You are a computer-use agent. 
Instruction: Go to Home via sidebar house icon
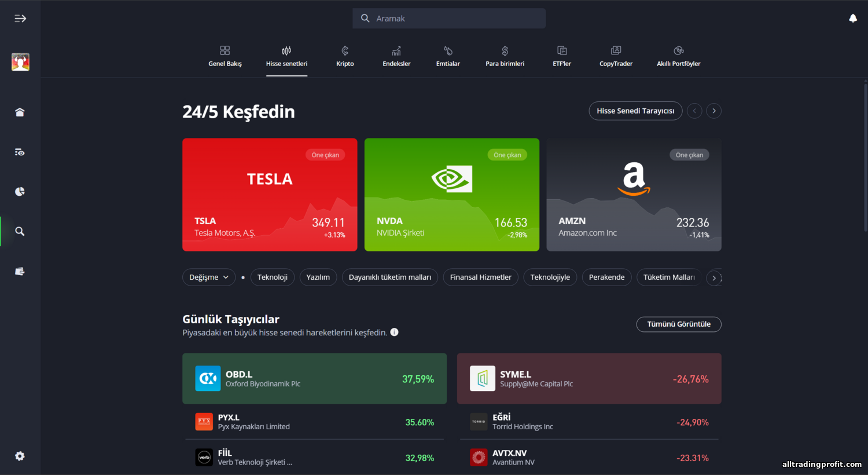click(20, 112)
